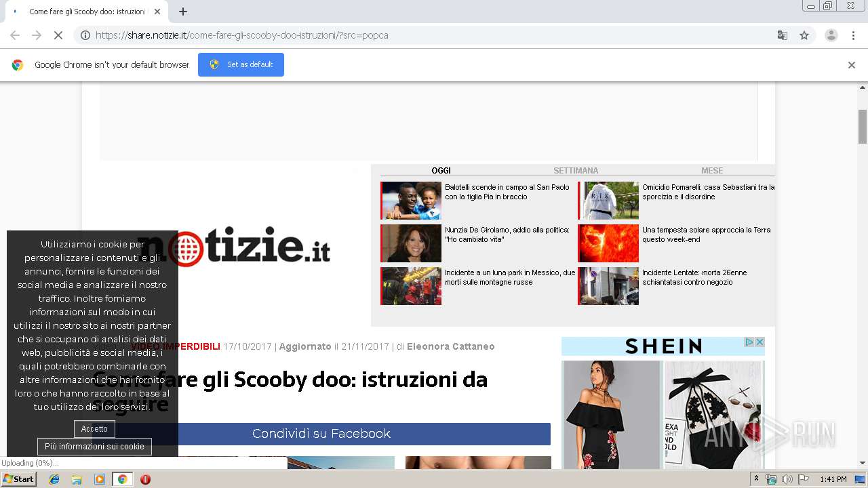The image size is (868, 488).
Task: Click the browser forward arrow
Action: [37, 35]
